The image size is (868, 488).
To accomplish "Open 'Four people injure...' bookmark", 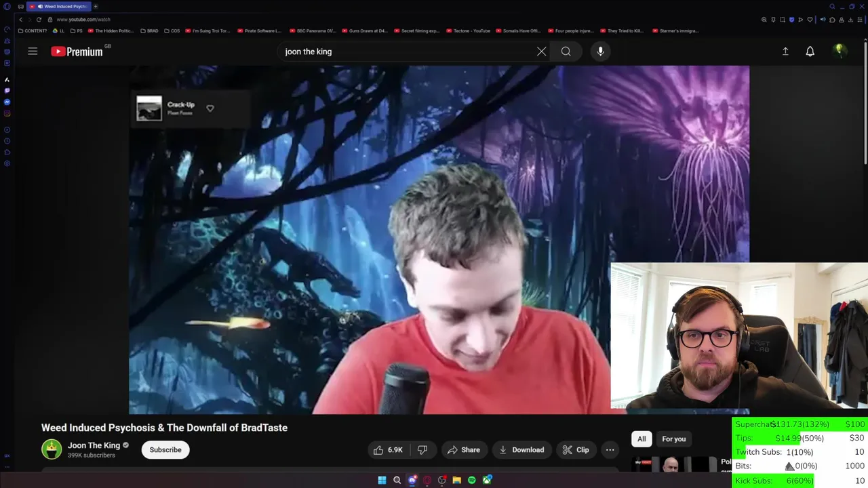I will (570, 30).
